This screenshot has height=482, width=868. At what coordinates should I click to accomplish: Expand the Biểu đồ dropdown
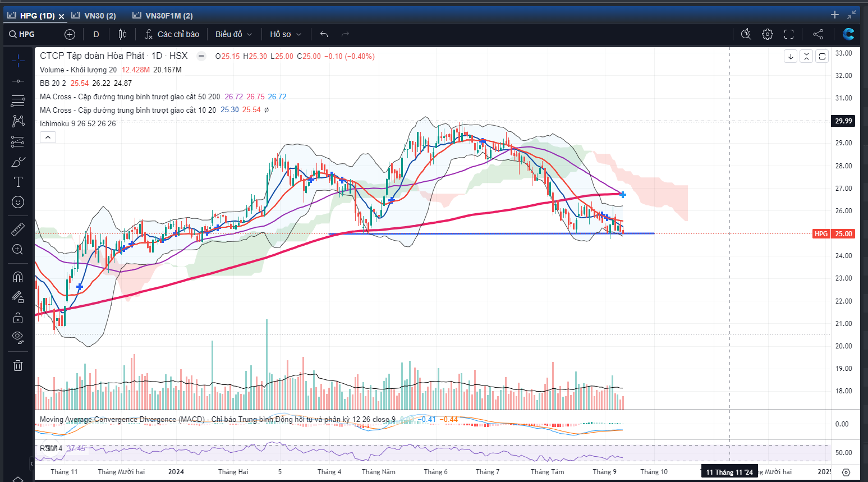coord(233,34)
